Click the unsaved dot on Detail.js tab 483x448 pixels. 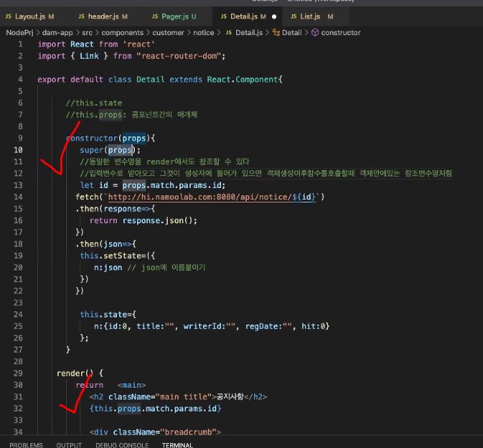(x=274, y=17)
